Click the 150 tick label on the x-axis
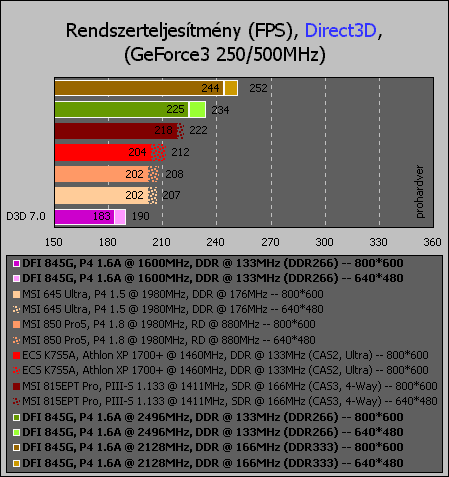The height and width of the screenshot is (477, 449). pyautogui.click(x=54, y=242)
